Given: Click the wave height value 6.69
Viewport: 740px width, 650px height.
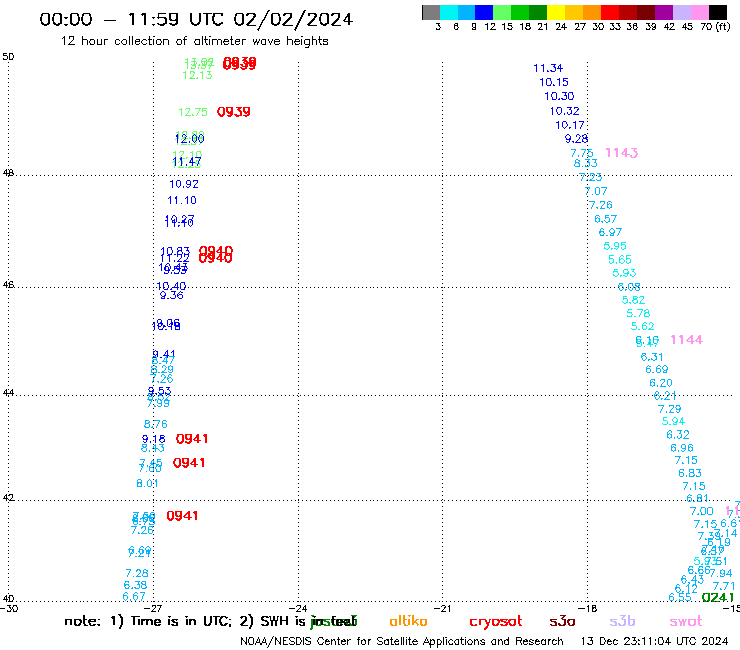Looking at the screenshot, I should (x=657, y=369).
